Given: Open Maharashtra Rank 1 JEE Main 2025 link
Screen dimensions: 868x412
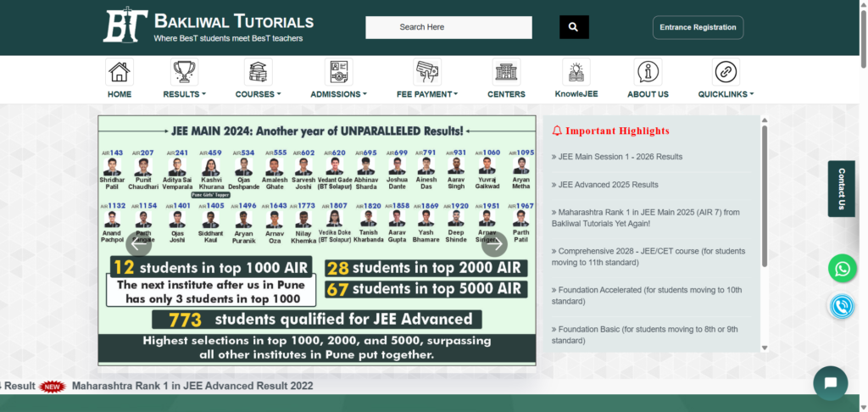Looking at the screenshot, I should click(x=645, y=218).
